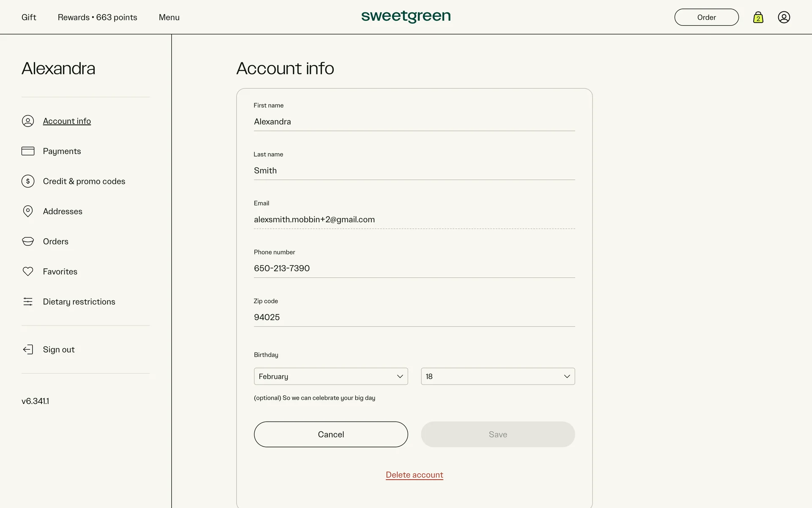Open the birthday month dropdown
Image resolution: width=812 pixels, height=508 pixels.
[331, 376]
